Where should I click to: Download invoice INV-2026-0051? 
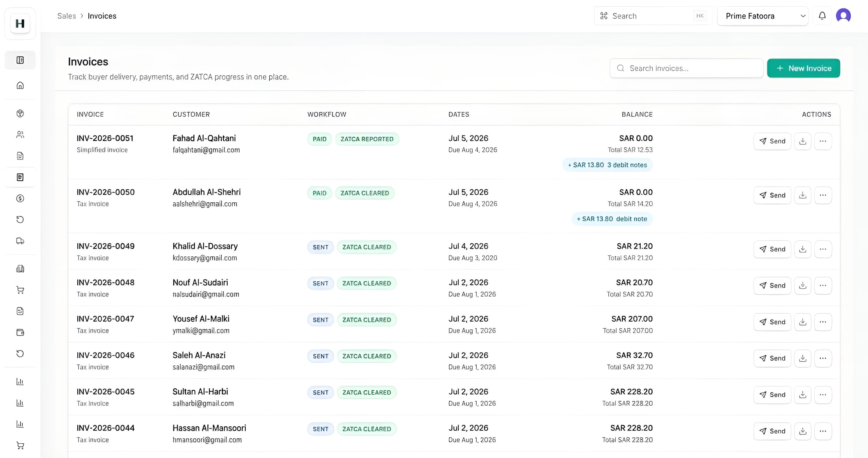tap(803, 141)
